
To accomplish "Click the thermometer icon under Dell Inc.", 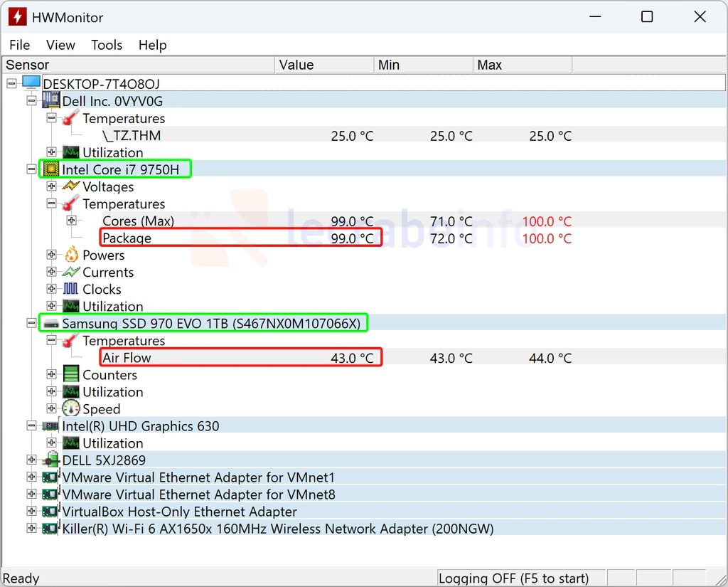I will tap(70, 118).
